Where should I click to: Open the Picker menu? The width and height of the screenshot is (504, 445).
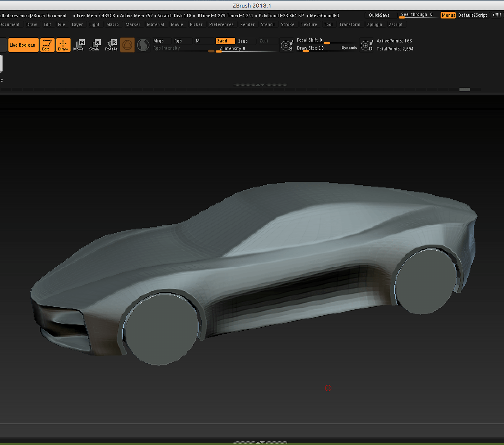pyautogui.click(x=196, y=24)
